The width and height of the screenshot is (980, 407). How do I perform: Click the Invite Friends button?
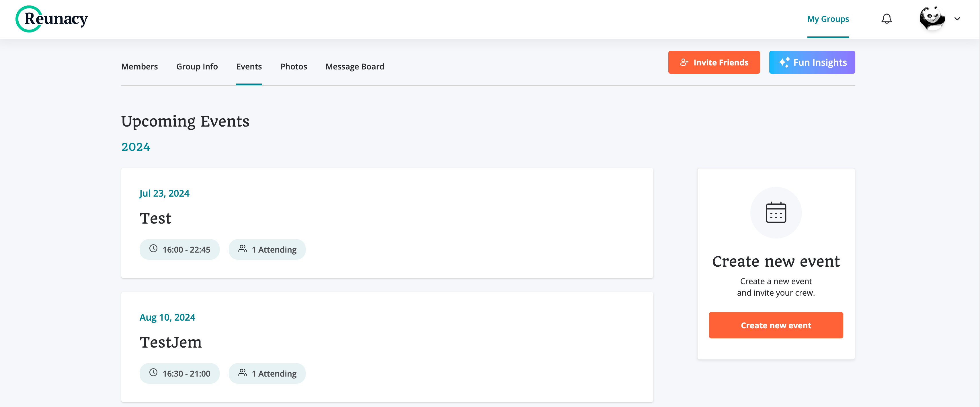click(714, 63)
